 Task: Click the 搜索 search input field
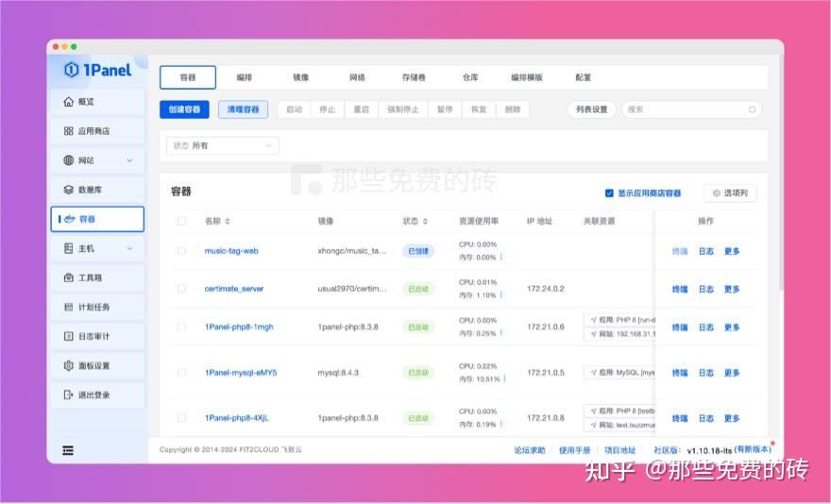coord(691,109)
